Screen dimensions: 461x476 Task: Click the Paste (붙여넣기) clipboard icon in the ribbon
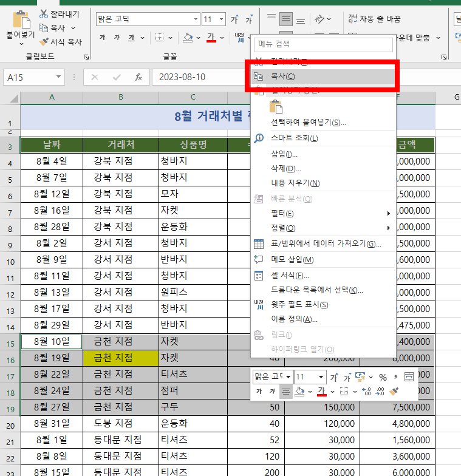pos(21,20)
